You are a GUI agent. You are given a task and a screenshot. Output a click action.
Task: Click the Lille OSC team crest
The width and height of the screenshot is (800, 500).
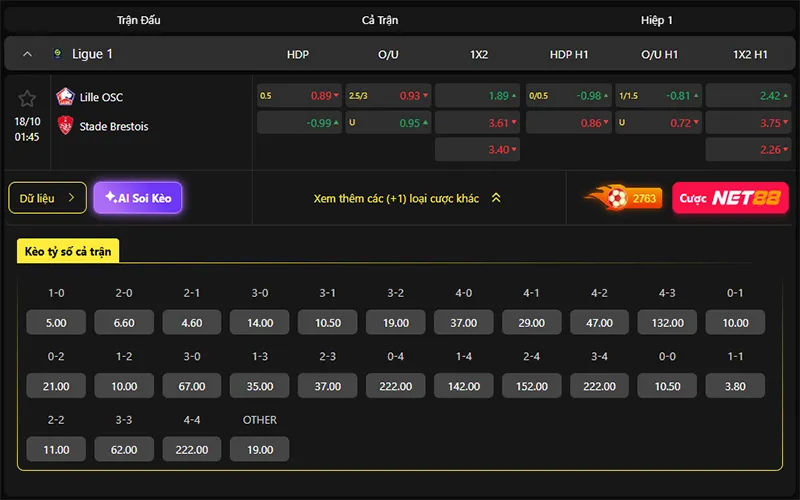point(65,96)
